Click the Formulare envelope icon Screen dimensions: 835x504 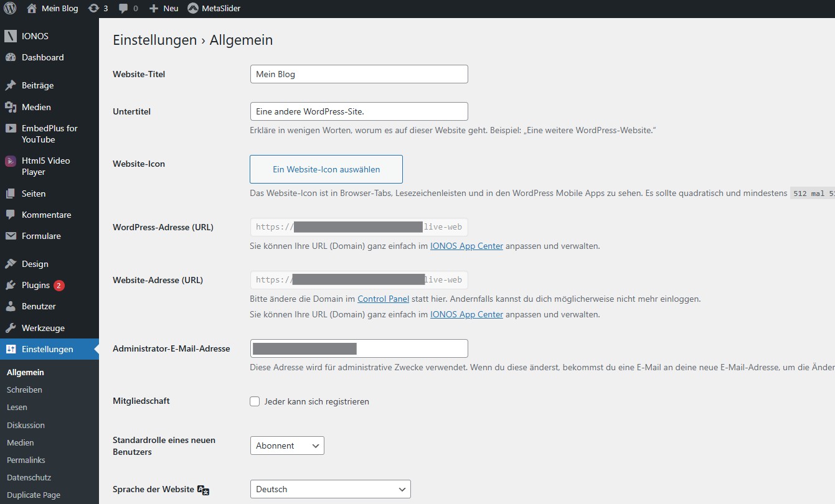pos(11,236)
